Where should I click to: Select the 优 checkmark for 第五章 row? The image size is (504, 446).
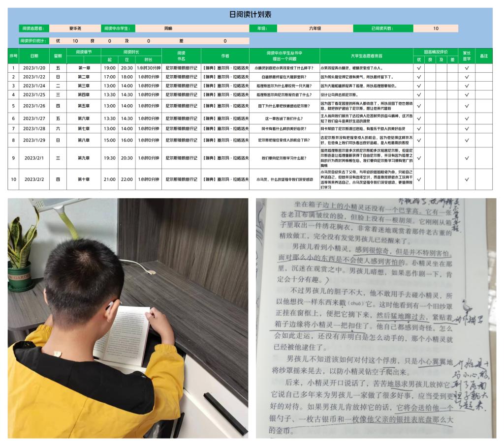(x=419, y=105)
